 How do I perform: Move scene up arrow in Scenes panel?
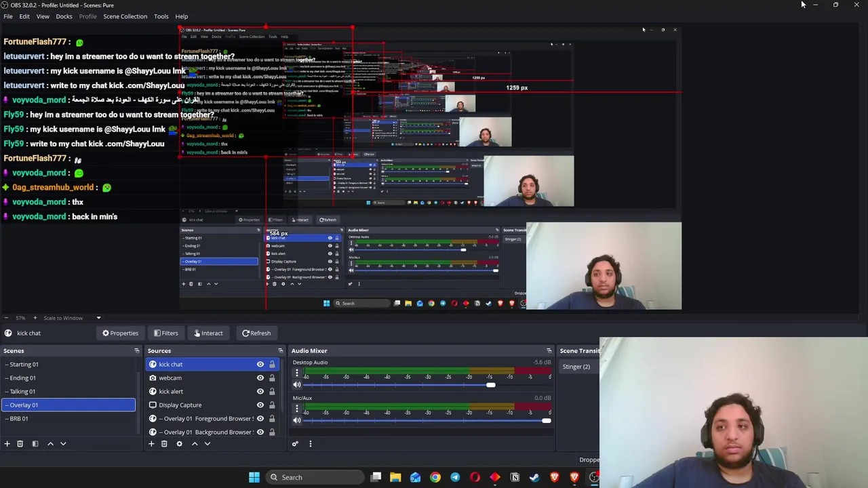click(50, 444)
